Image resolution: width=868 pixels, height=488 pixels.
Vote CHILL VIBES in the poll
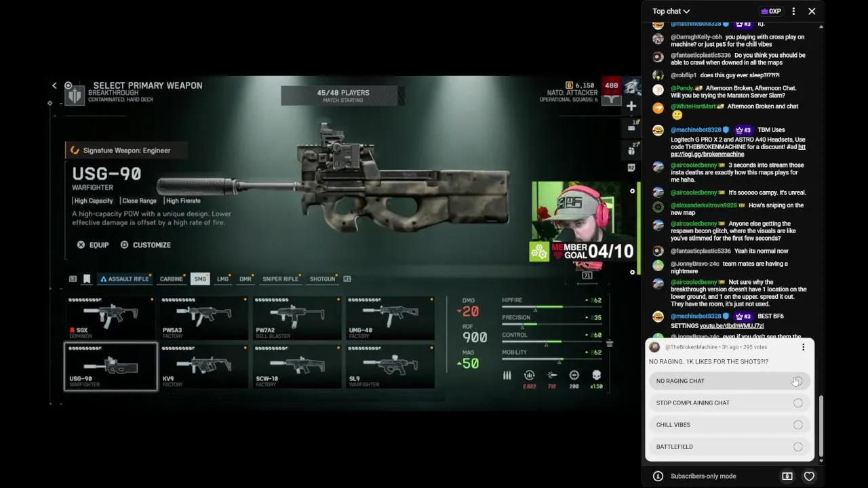[730, 425]
